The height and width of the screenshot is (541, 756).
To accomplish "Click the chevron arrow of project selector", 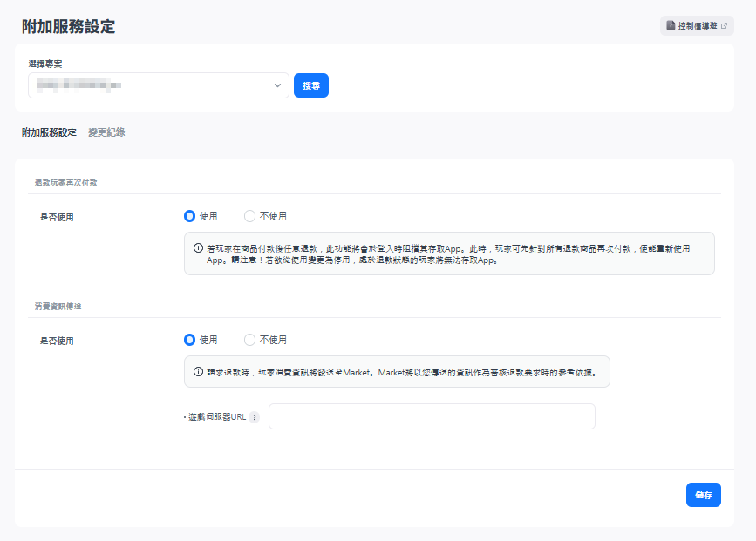I will [x=277, y=85].
